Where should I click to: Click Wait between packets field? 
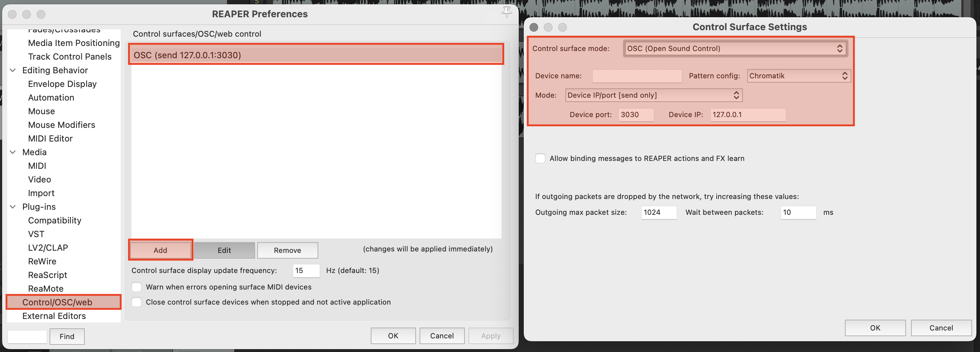pos(798,212)
